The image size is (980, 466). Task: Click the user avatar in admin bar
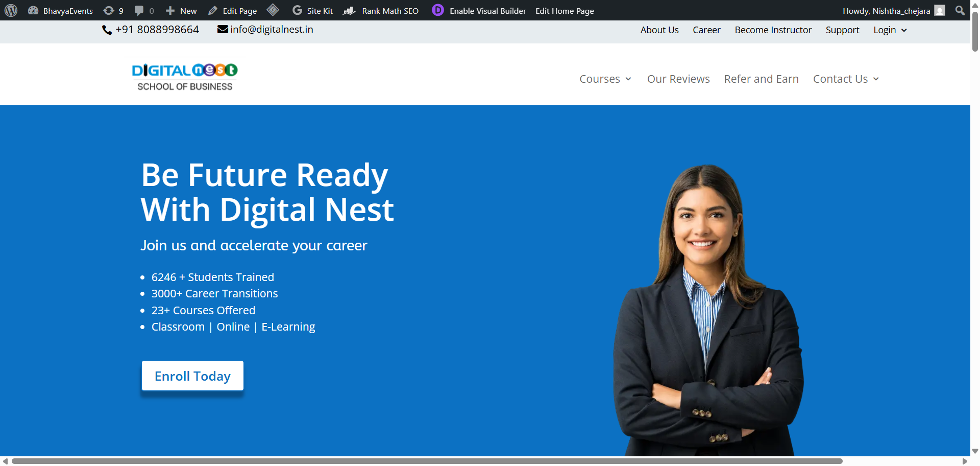pyautogui.click(x=940, y=10)
